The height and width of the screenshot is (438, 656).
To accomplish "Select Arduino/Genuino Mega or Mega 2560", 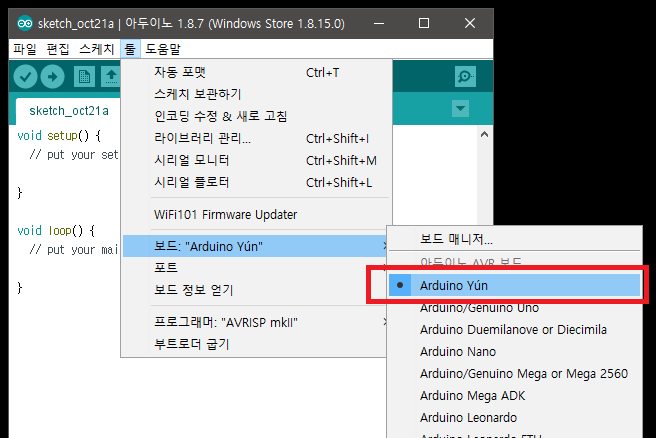I will (514, 374).
